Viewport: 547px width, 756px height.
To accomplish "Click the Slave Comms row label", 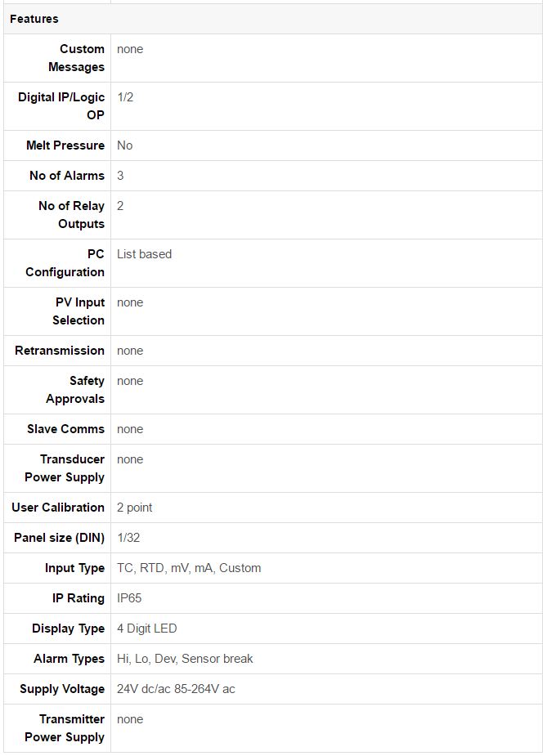I will [x=65, y=429].
